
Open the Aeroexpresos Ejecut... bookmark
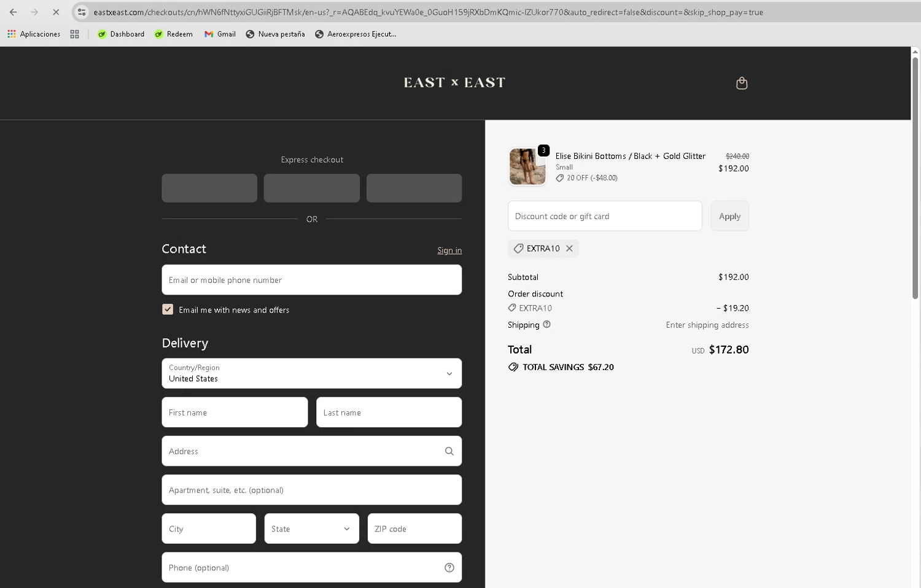356,34
